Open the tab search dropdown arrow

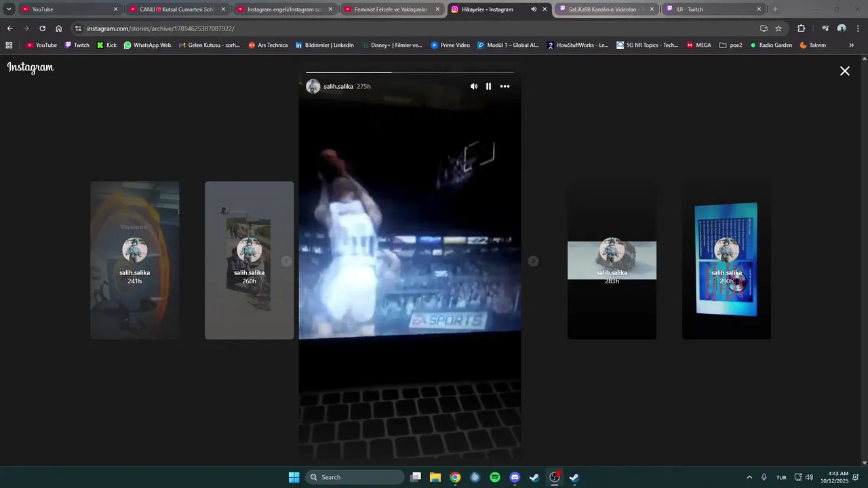pos(9,9)
